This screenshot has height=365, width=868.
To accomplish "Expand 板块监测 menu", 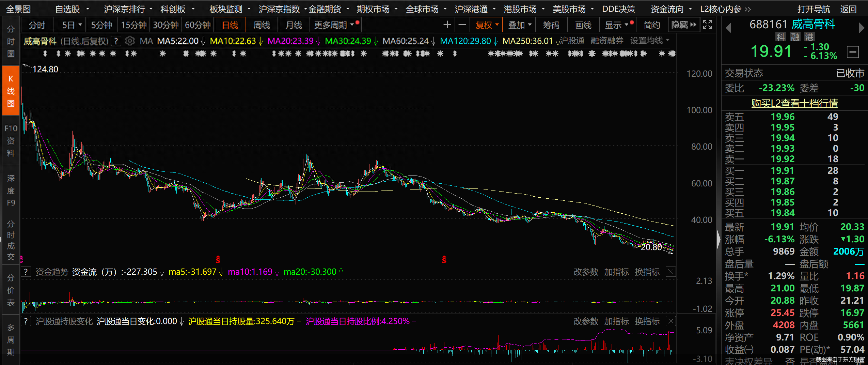I will click(230, 9).
